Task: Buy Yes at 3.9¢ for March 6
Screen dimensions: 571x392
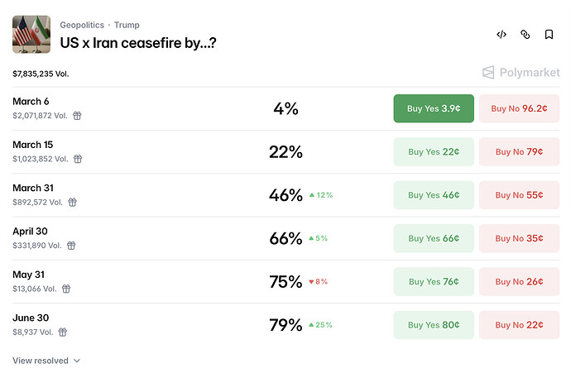Action: [434, 108]
